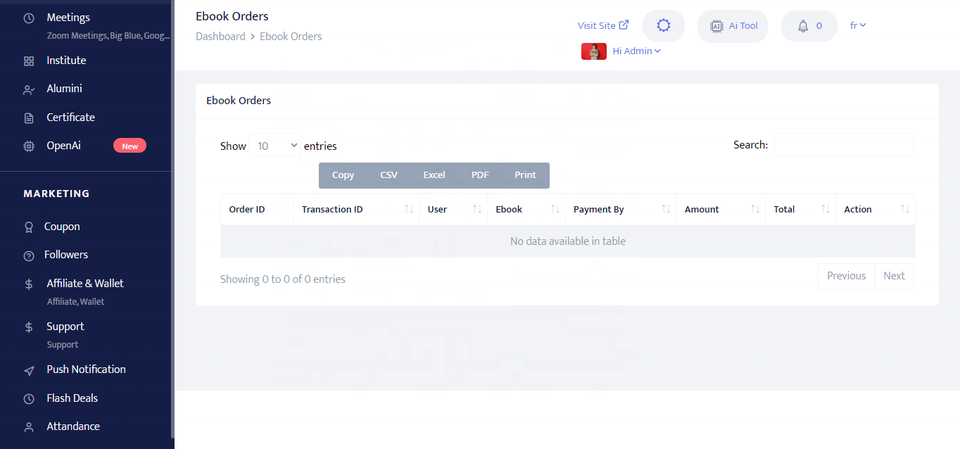Click the Certificate document icon in sidebar
This screenshot has height=449, width=960.
29,118
